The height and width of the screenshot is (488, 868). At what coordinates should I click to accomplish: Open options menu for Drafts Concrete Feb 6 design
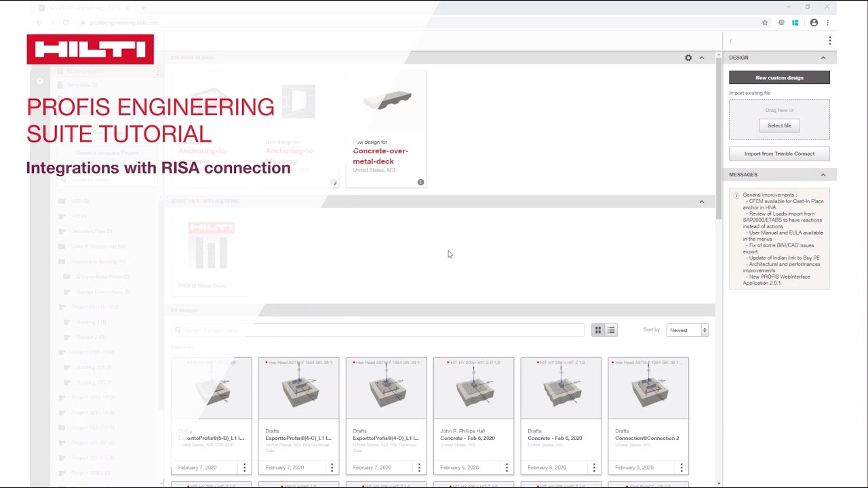pyautogui.click(x=594, y=468)
